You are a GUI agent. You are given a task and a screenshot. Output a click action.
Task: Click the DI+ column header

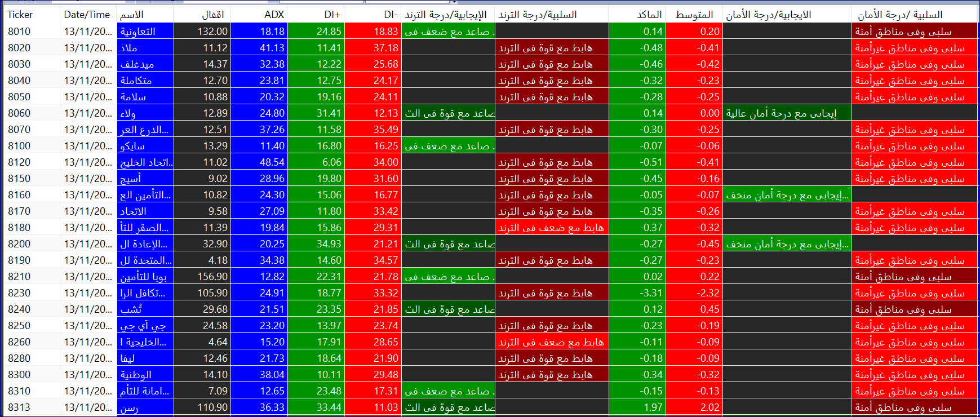pyautogui.click(x=330, y=15)
